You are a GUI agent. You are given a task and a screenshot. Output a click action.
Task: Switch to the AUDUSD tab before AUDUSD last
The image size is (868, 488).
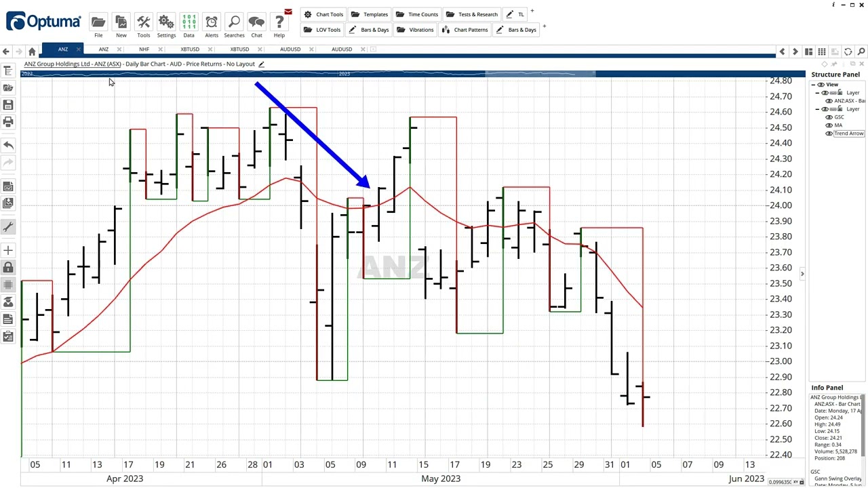click(x=290, y=49)
